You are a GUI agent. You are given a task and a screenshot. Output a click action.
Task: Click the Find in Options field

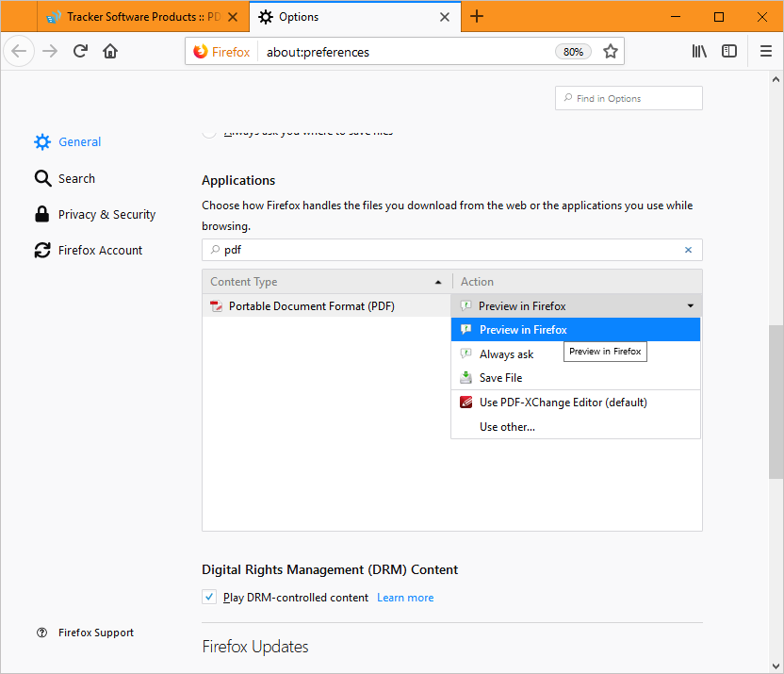(629, 98)
